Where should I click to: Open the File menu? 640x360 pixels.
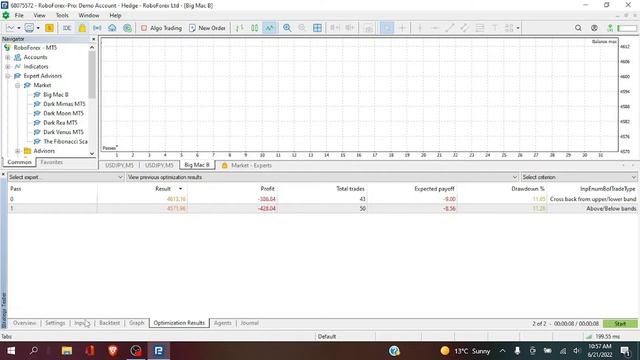click(x=19, y=15)
